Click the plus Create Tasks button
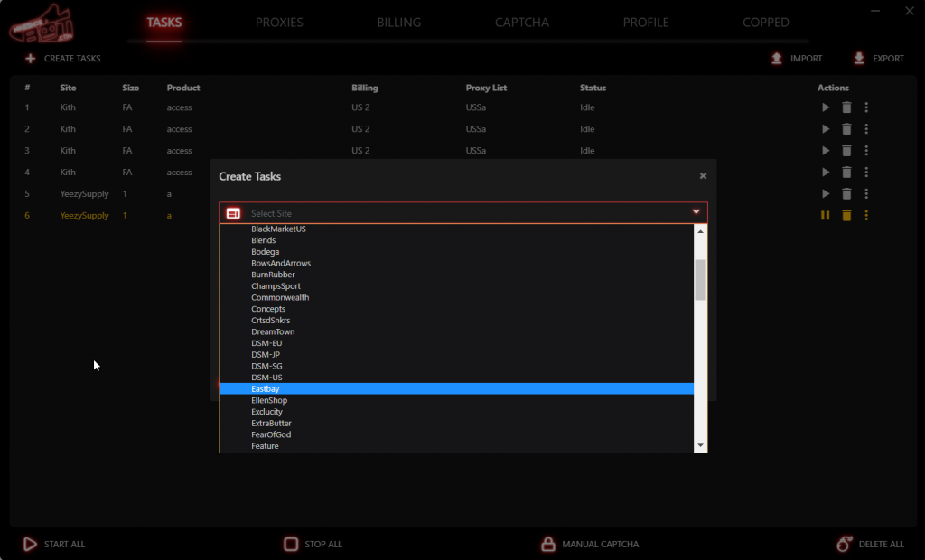Viewport: 925px width, 560px height. [x=31, y=59]
